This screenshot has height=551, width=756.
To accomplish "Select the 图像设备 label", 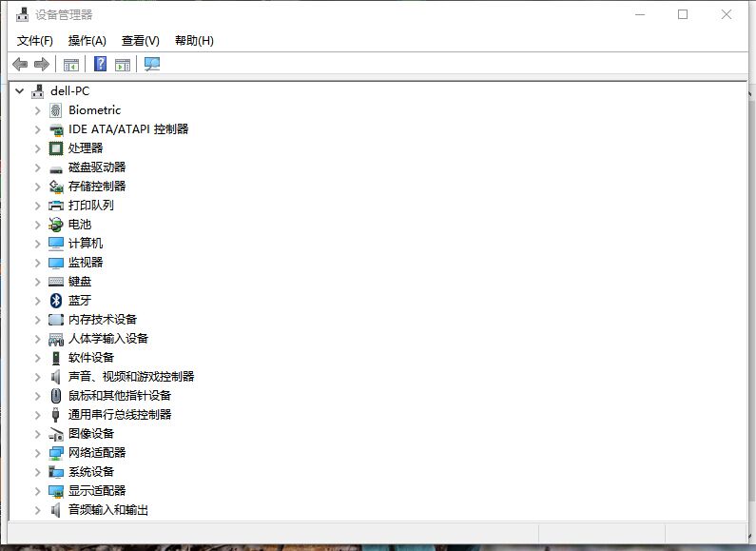I will 91,434.
